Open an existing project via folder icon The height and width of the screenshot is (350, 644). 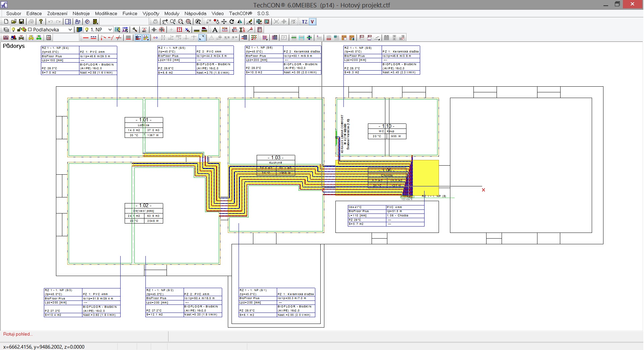click(x=14, y=22)
